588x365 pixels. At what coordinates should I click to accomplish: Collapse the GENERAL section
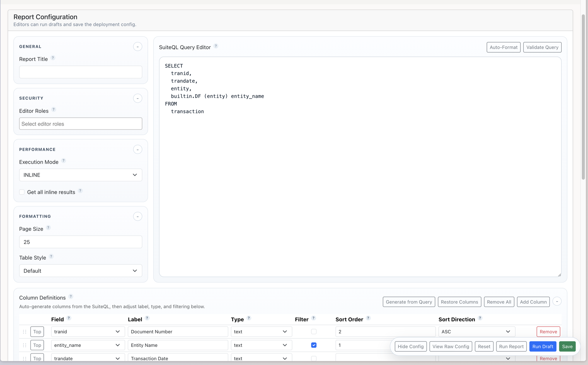(137, 47)
